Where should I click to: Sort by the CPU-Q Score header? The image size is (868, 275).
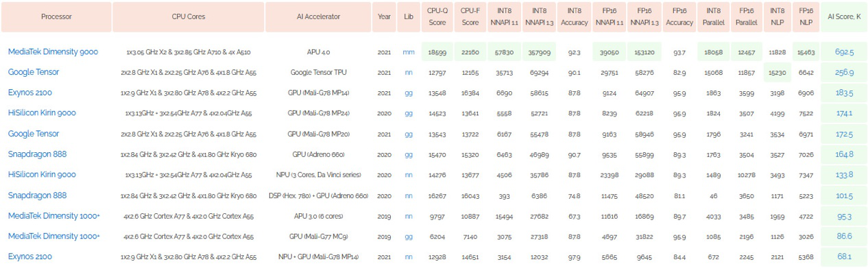[437, 17]
